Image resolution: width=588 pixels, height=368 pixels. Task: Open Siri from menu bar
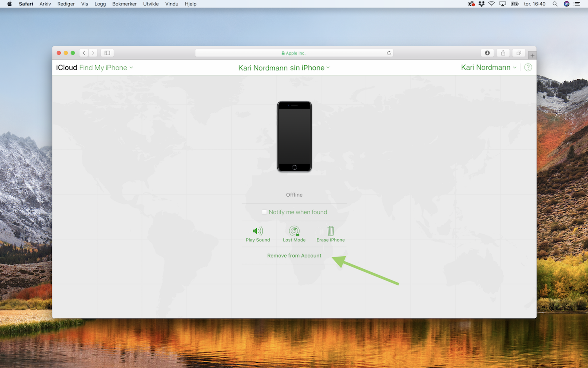[566, 4]
